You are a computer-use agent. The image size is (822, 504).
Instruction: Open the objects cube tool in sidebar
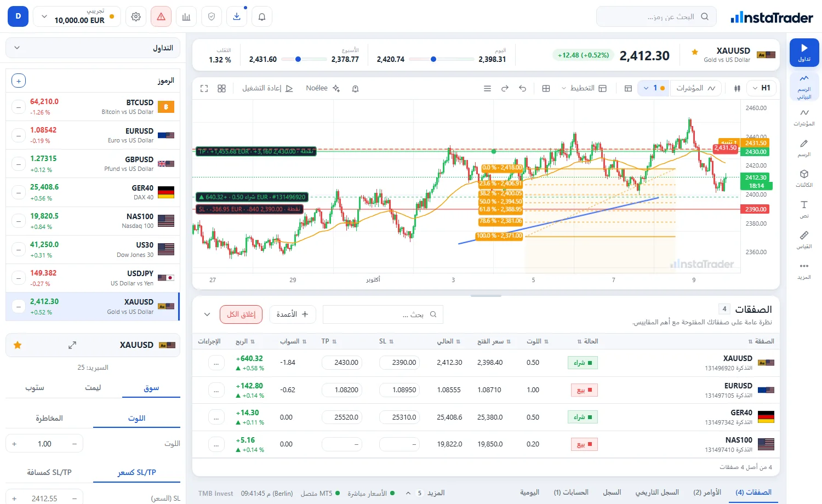[804, 179]
